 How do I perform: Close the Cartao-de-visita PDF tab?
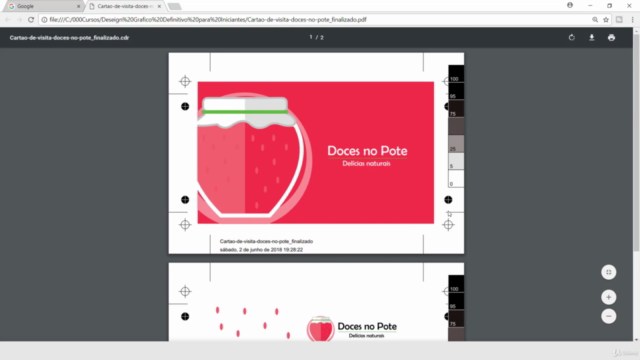point(159,6)
